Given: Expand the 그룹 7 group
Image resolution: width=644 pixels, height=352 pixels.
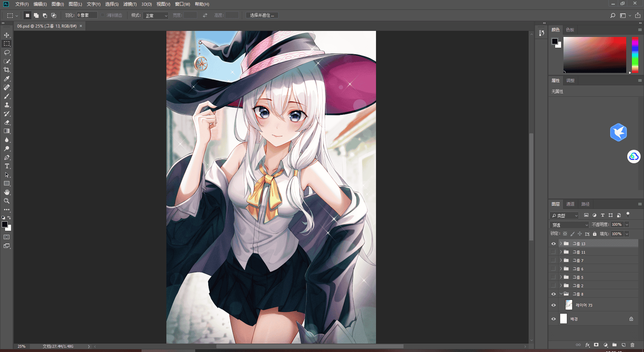Looking at the screenshot, I should coord(561,260).
